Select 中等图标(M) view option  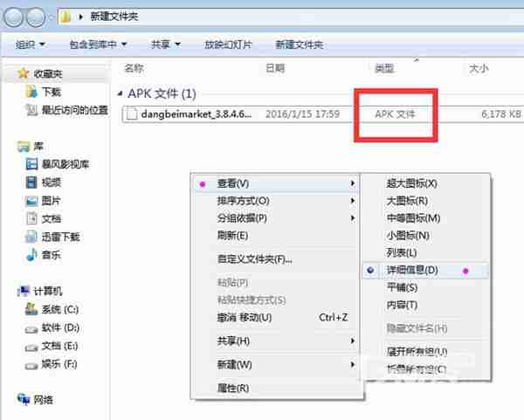[425, 218]
